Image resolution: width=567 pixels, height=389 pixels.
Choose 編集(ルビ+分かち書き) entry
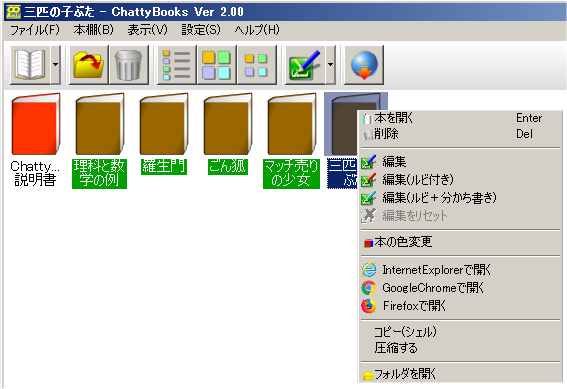pos(460,197)
